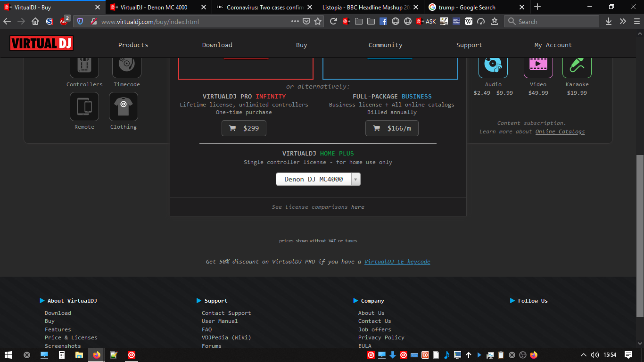
Task: Open footer Features link
Action: [58, 329]
